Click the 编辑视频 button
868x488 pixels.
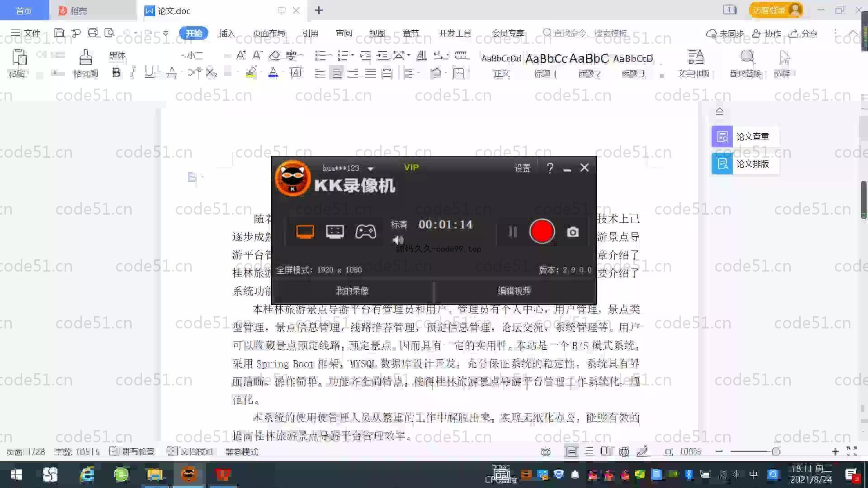514,291
